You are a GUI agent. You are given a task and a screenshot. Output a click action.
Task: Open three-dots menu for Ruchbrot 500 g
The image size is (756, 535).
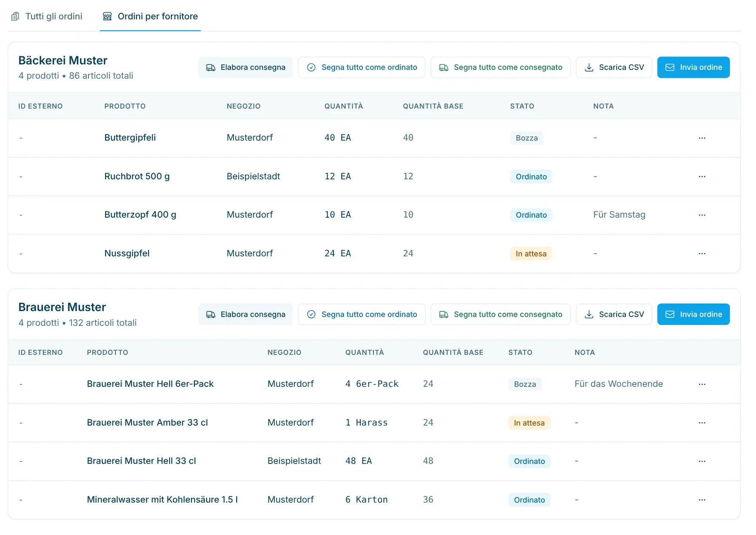[x=702, y=176]
